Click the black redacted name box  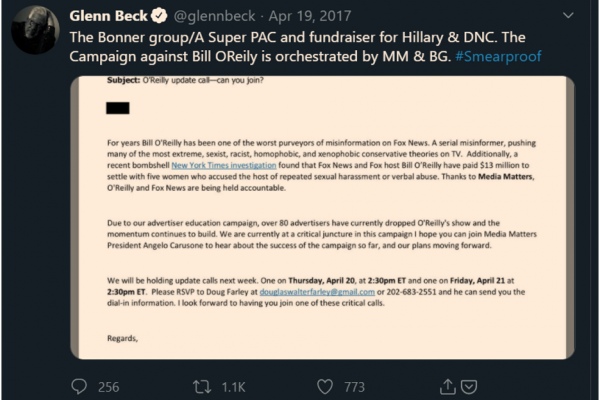coord(118,107)
